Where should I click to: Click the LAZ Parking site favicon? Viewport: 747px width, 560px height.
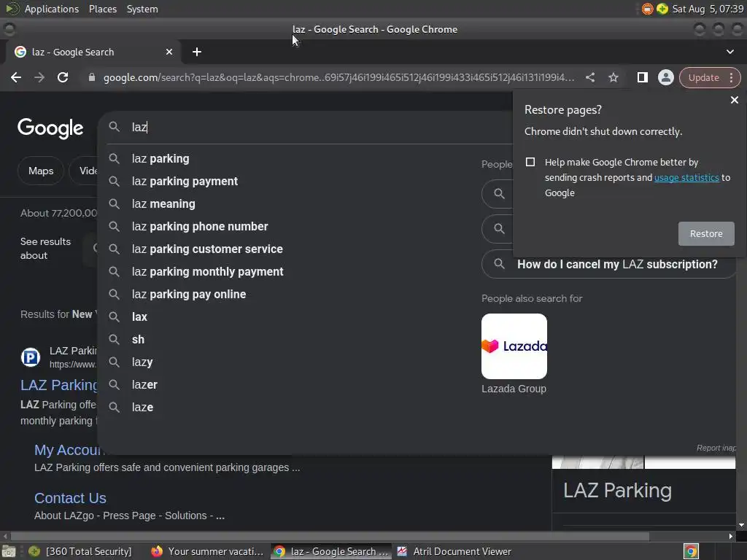tap(31, 357)
